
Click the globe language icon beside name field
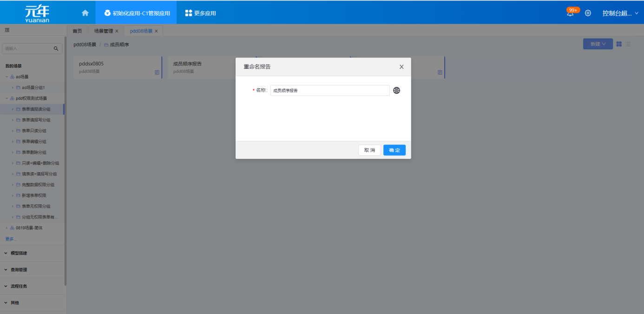tap(396, 91)
